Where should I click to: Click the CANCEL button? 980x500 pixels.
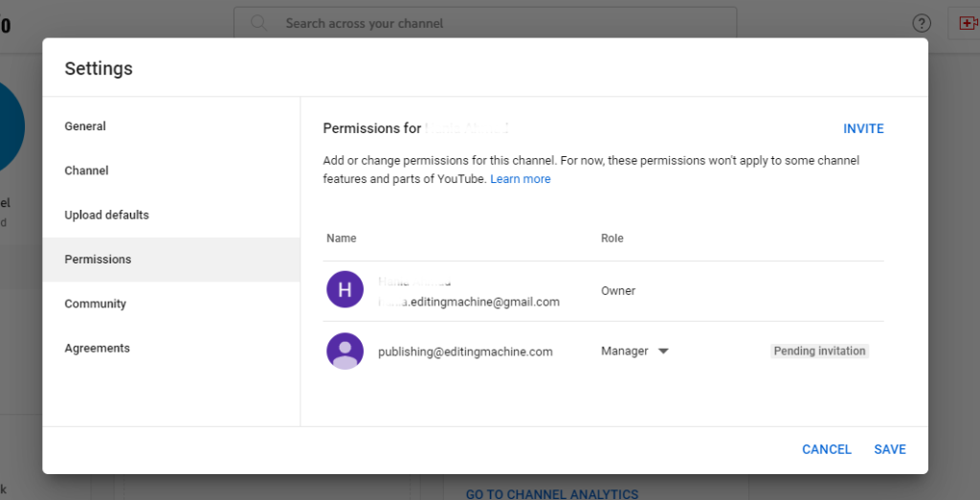(x=826, y=449)
